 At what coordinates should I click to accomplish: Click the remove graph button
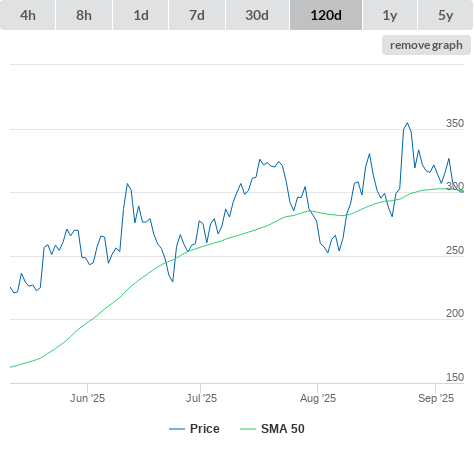click(426, 45)
